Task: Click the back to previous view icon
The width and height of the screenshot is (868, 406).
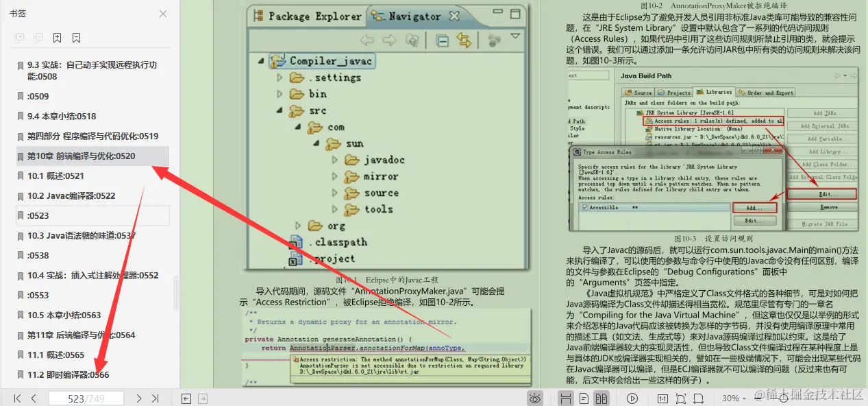Action: (x=186, y=398)
